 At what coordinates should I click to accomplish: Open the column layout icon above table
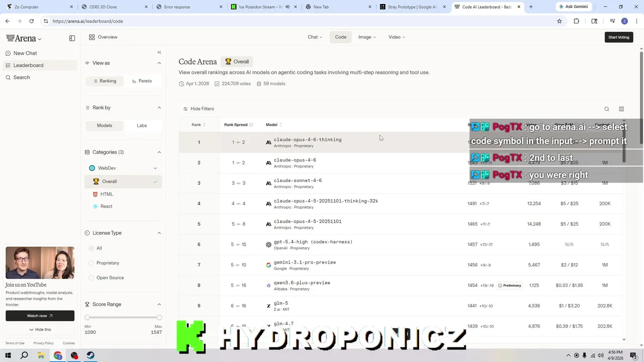[621, 109]
